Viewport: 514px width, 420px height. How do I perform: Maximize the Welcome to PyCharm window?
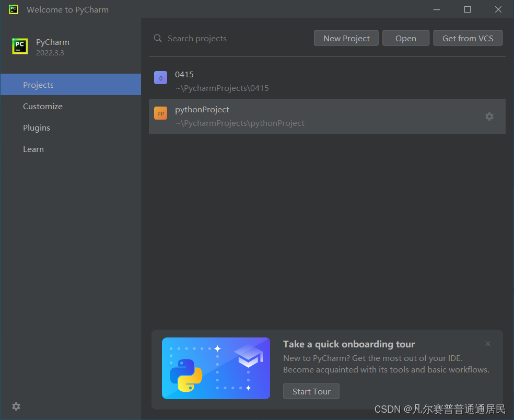coord(468,9)
